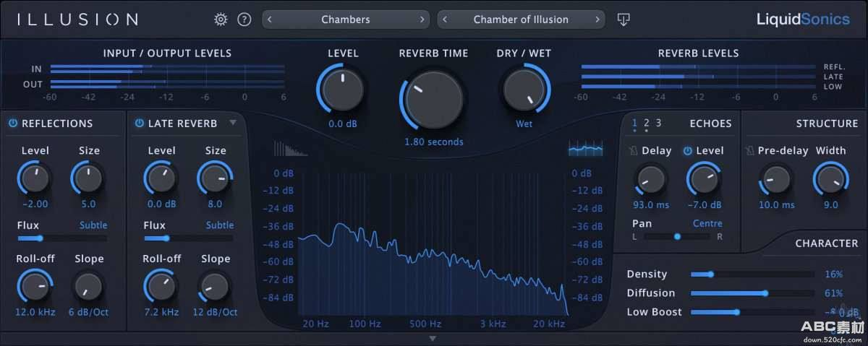Open the Chambers category dropdown
Viewport: 868px width, 346px height.
click(346, 20)
